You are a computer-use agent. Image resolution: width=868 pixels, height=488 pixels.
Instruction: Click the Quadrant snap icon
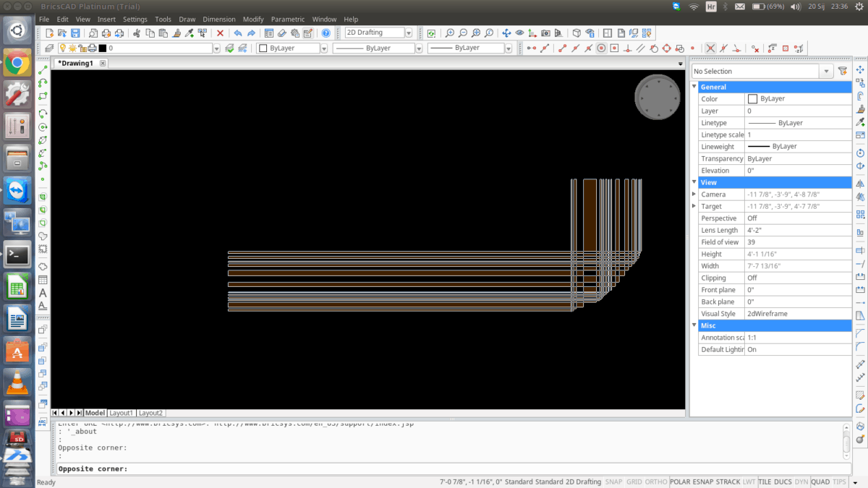tap(667, 48)
